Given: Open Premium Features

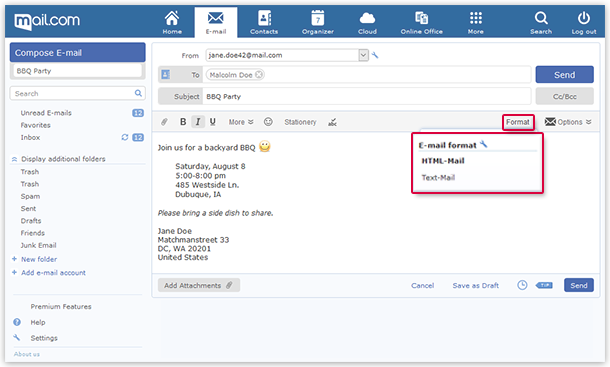Looking at the screenshot, I should pos(61,307).
